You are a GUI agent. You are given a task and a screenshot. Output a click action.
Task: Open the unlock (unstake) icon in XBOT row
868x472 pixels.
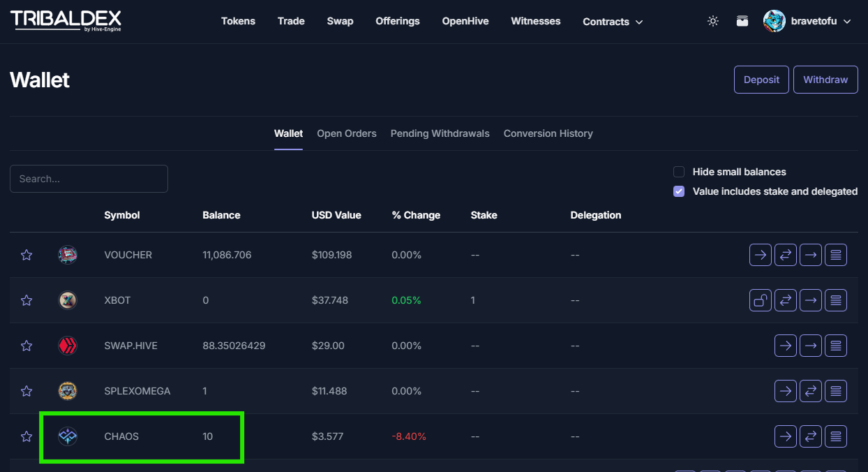761,300
